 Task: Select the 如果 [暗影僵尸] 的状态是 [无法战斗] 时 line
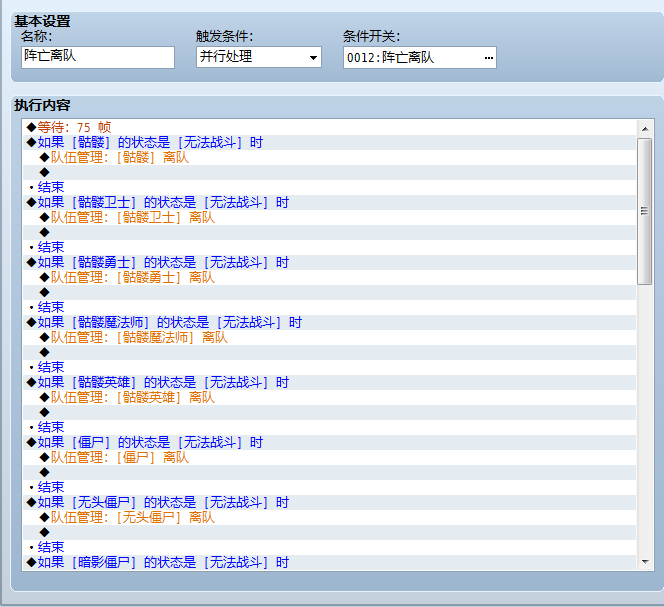coord(329,563)
